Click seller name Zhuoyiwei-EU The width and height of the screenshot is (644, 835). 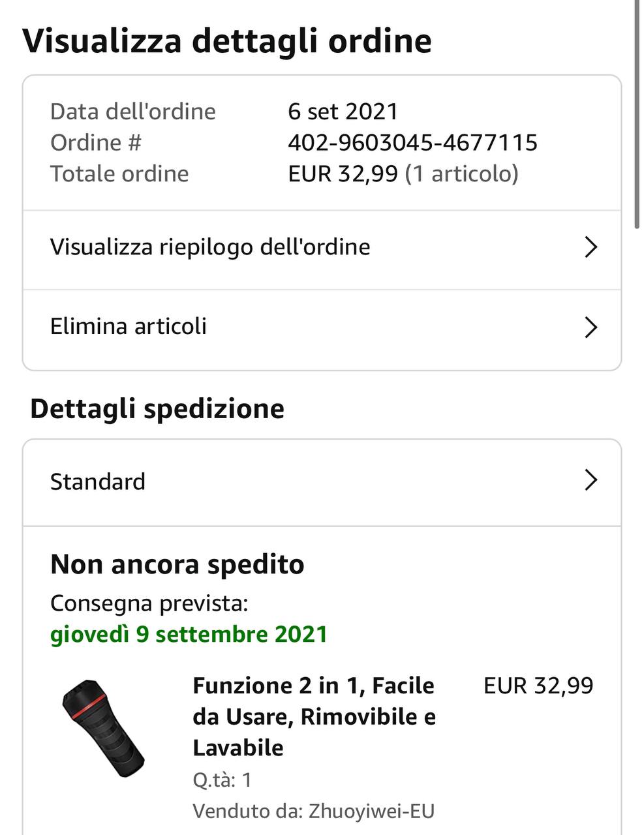pos(371,811)
